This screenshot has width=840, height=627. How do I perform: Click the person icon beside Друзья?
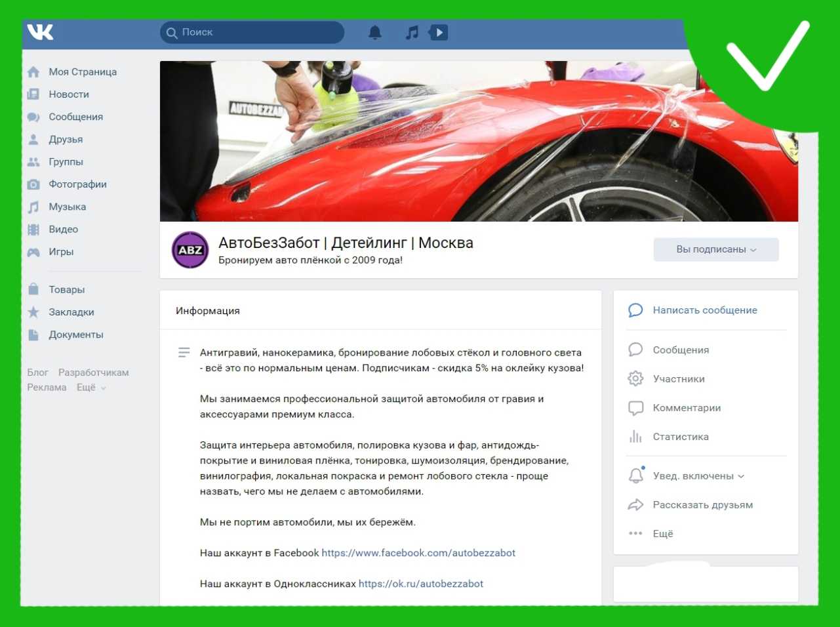coord(33,139)
